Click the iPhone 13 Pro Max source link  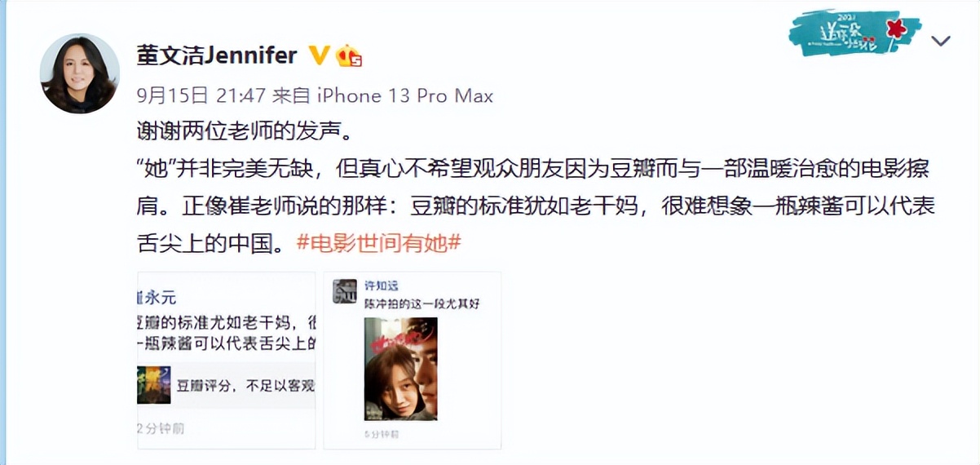[x=404, y=95]
